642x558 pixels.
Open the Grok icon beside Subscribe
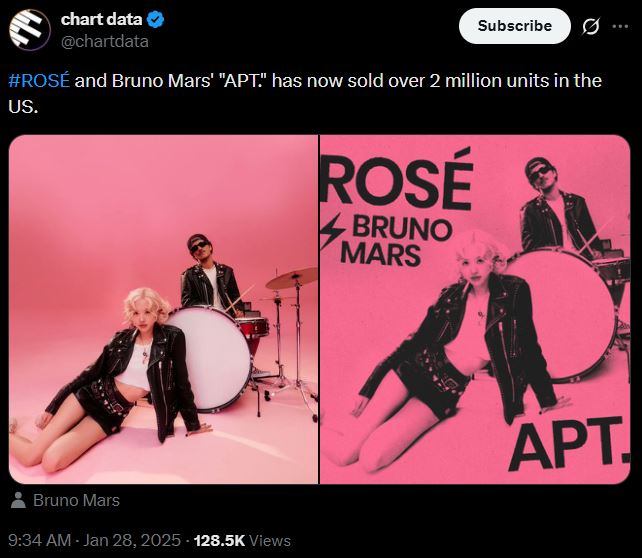[591, 26]
